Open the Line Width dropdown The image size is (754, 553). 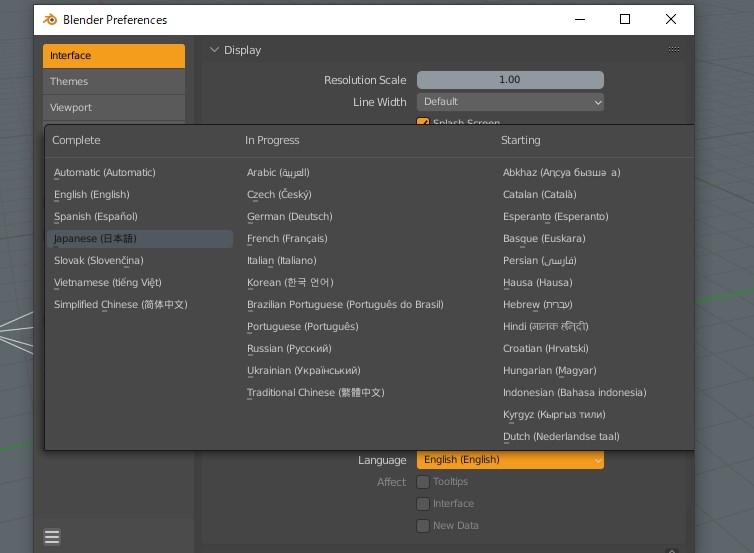510,102
